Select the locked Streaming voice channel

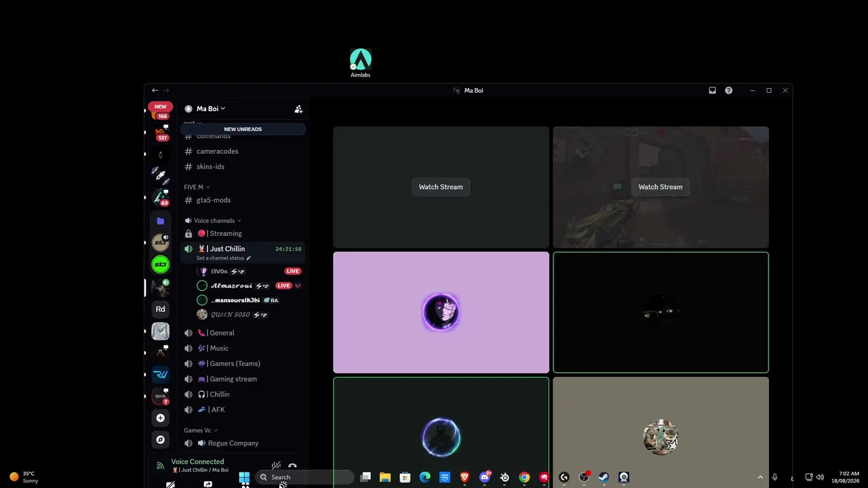pos(243,233)
